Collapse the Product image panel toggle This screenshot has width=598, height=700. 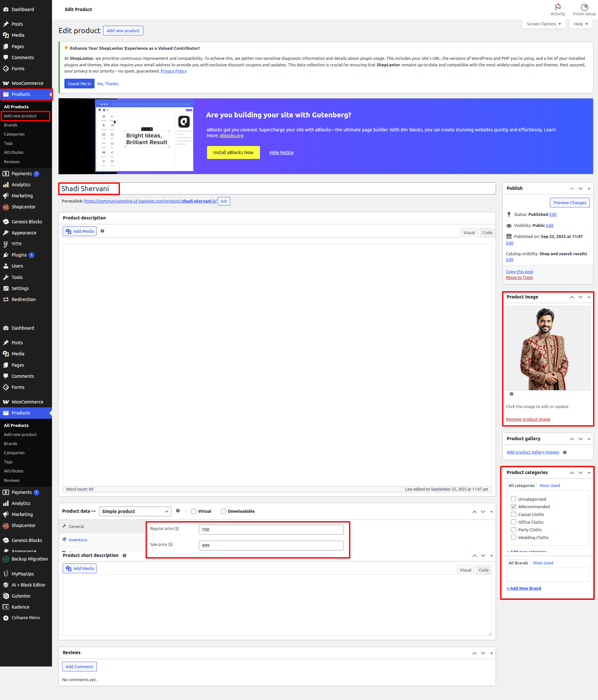pos(589,297)
